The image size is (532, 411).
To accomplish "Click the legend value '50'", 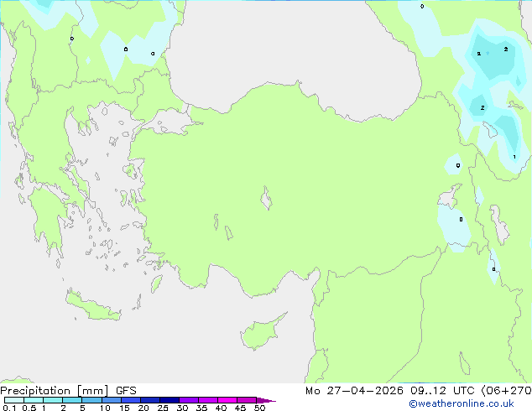I will pyautogui.click(x=260, y=408).
